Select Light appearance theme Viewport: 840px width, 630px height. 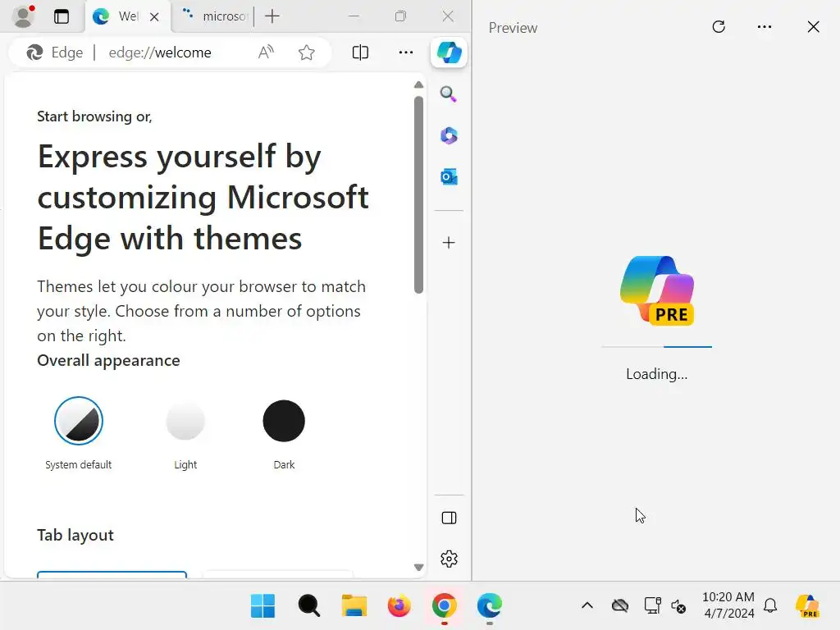coord(185,421)
